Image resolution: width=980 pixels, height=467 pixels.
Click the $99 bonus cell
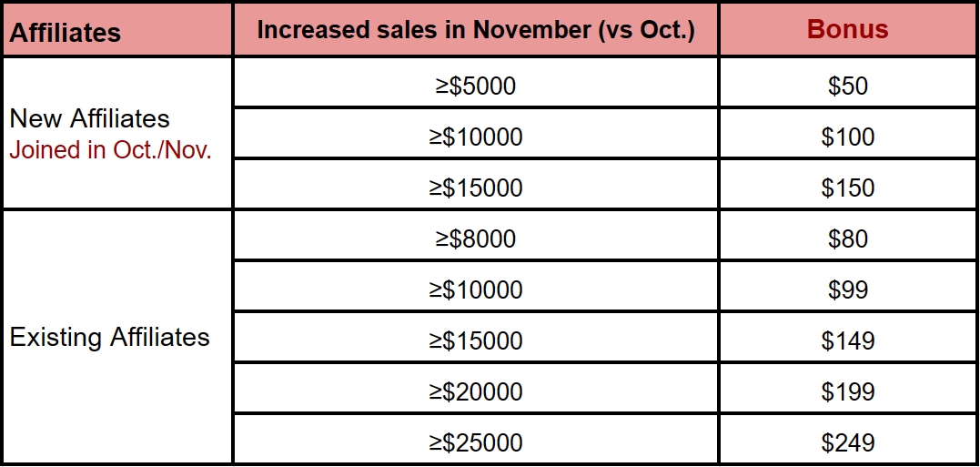tap(848, 286)
